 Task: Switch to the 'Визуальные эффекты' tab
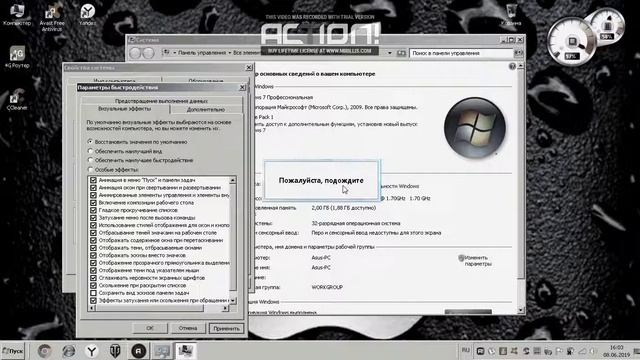125,109
